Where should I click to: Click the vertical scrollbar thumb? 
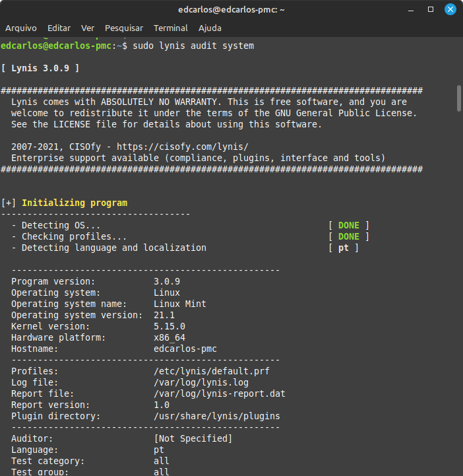click(x=458, y=98)
